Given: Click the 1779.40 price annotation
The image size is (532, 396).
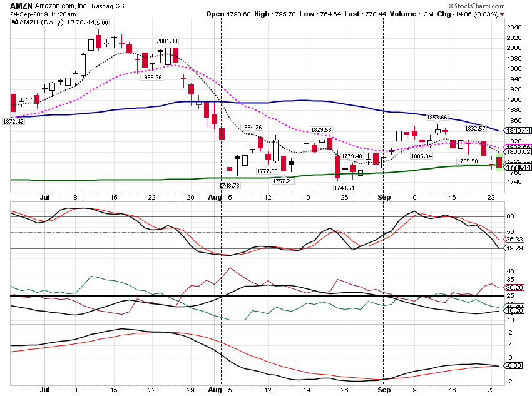Looking at the screenshot, I should click(x=352, y=156).
